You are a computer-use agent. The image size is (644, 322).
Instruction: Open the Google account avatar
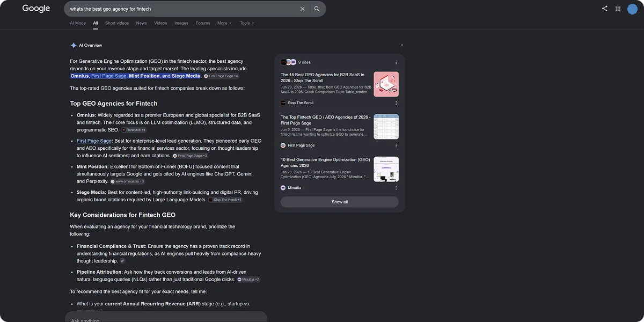point(632,9)
